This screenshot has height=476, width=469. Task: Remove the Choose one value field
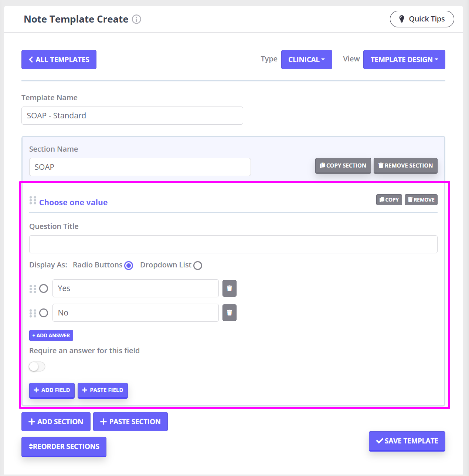tap(421, 200)
